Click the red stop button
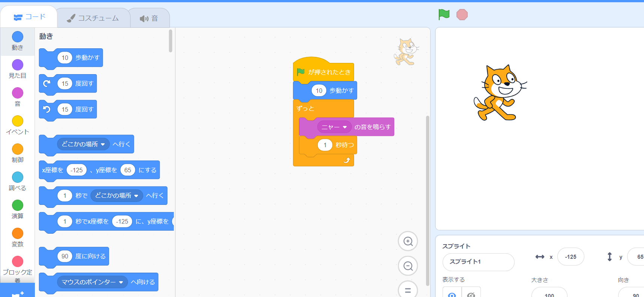 tap(462, 15)
